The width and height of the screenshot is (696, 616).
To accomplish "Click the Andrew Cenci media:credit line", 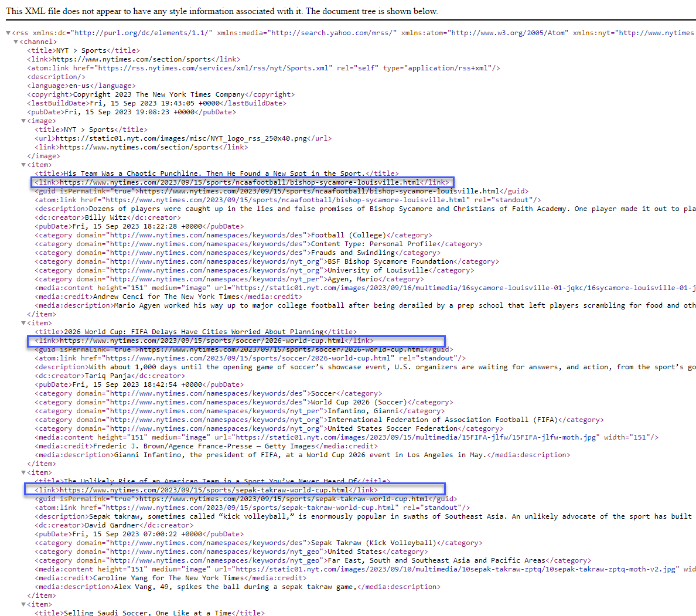I will 169,297.
